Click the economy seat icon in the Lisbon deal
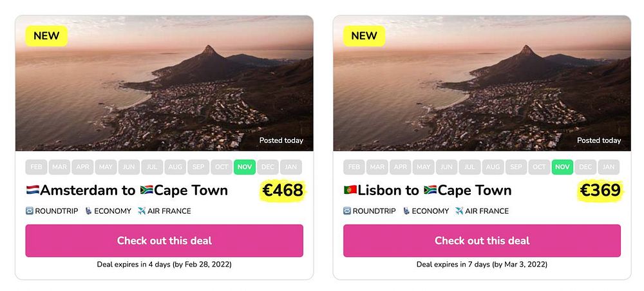Screen dimensions: 644x291 406,211
